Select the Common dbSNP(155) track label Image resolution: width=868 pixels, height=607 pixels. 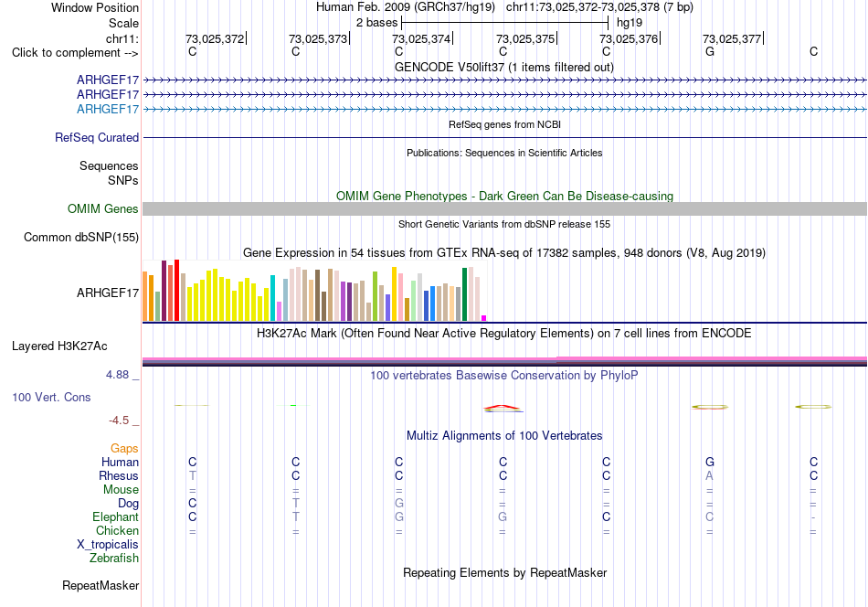coord(80,237)
